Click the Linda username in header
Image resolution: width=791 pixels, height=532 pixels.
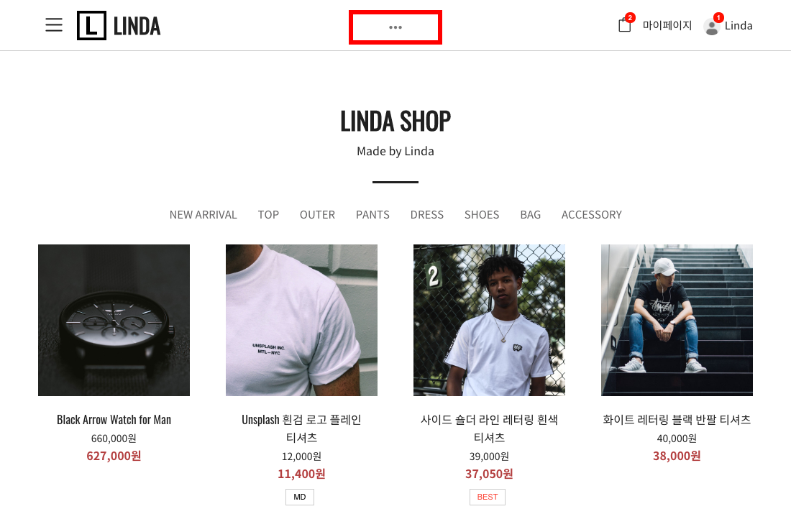pyautogui.click(x=739, y=26)
